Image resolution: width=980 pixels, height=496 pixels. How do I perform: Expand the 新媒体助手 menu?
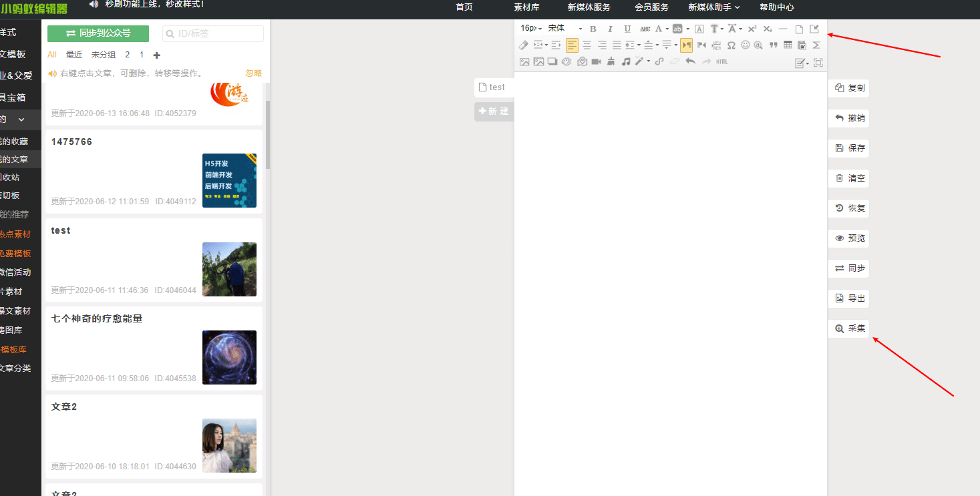tap(713, 7)
